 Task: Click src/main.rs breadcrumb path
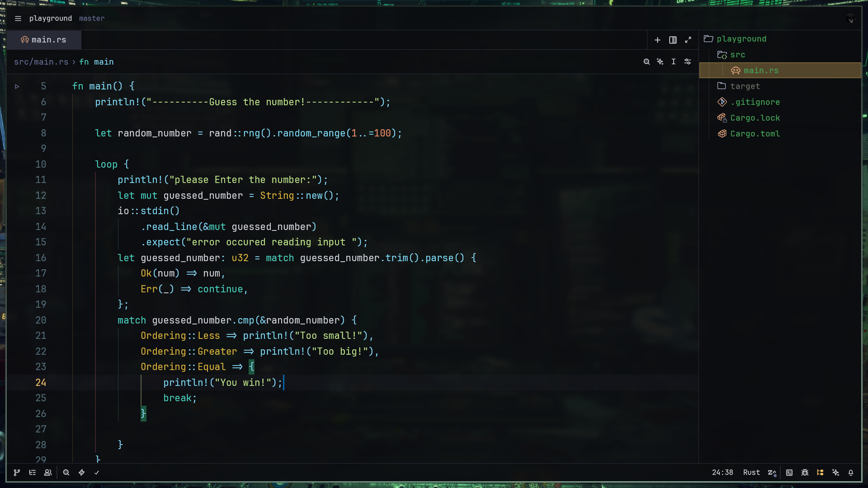coord(41,62)
